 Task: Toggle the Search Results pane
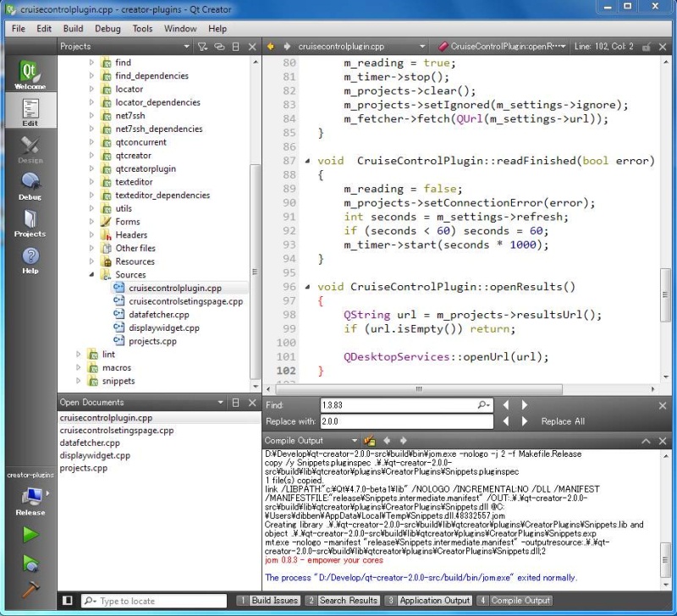pos(343,601)
